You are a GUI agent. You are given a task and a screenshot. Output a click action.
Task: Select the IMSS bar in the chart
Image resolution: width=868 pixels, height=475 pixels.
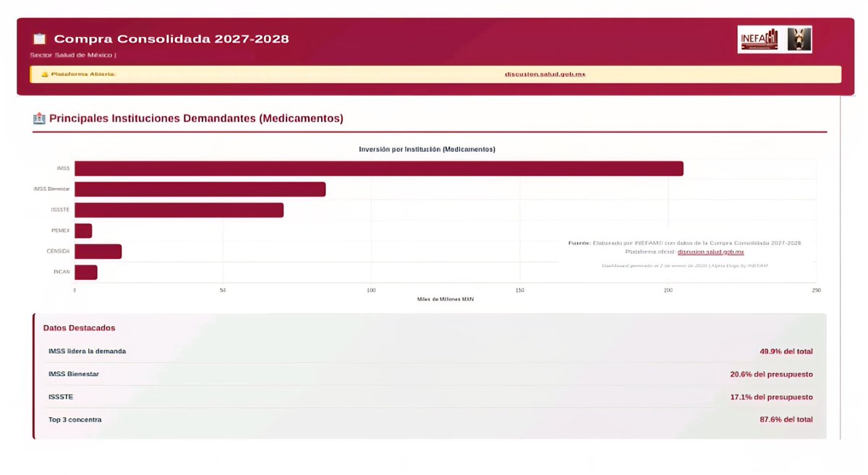tap(379, 168)
